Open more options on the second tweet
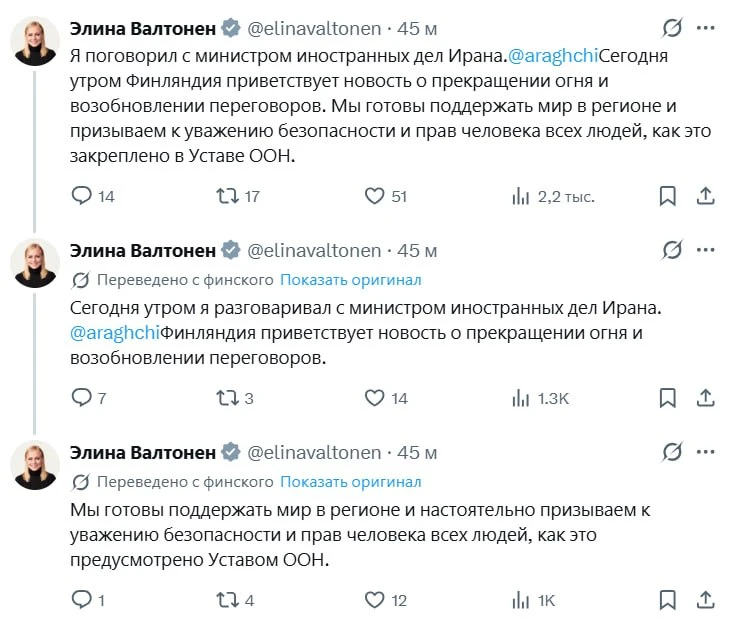Image resolution: width=737 pixels, height=627 pixels. click(705, 250)
